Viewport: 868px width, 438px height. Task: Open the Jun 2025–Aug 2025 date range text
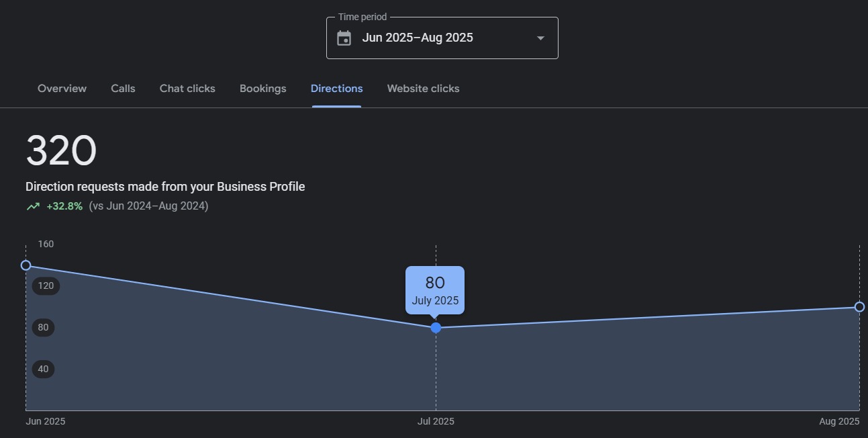[418, 38]
